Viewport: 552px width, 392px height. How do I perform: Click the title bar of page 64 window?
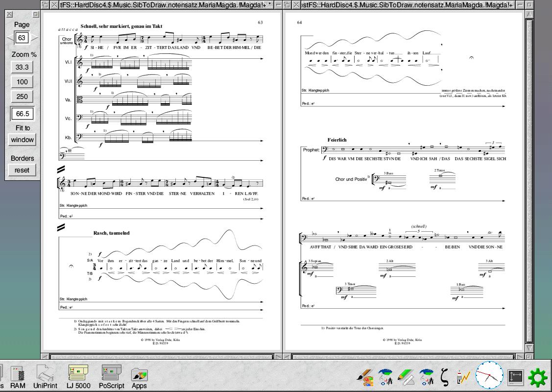408,4
